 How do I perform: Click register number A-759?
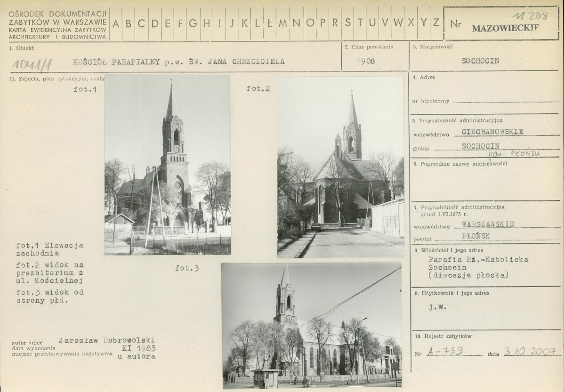[x=444, y=351]
